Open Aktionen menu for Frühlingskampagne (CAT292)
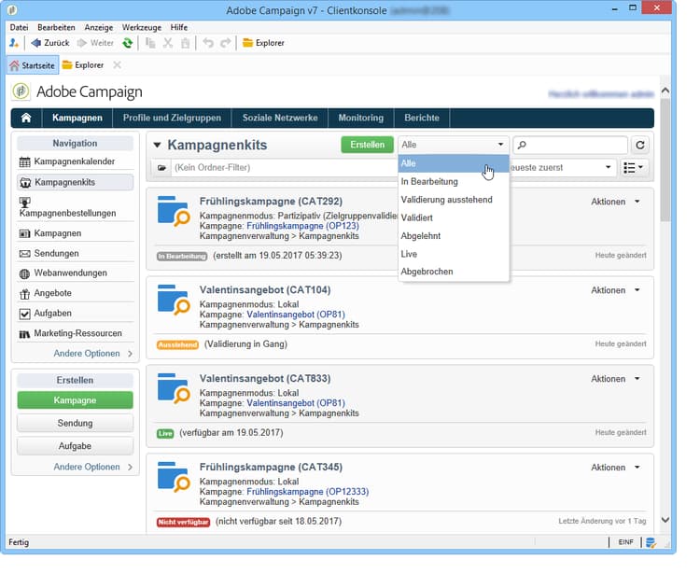 pos(615,202)
